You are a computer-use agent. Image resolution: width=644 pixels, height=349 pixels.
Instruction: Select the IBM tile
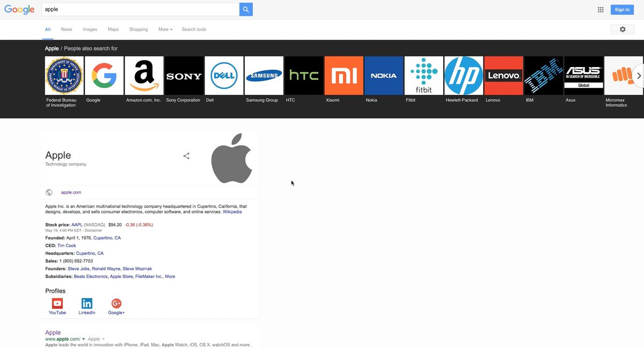pos(544,76)
